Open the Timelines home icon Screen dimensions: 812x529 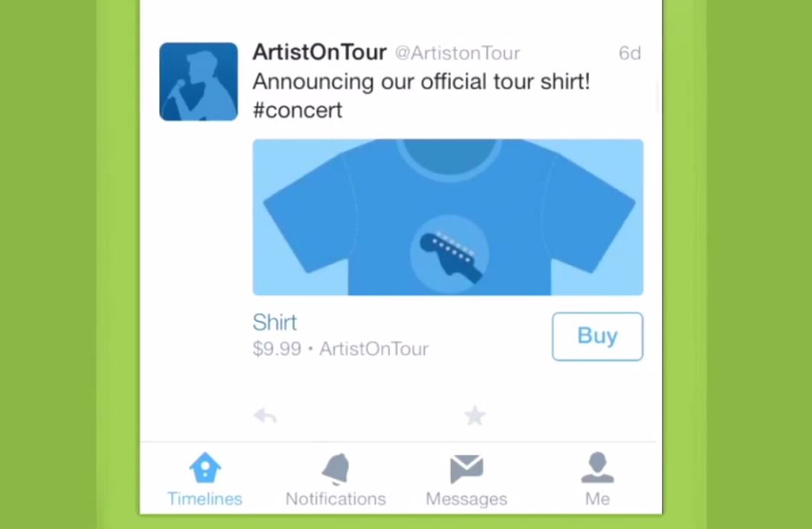[x=205, y=467]
